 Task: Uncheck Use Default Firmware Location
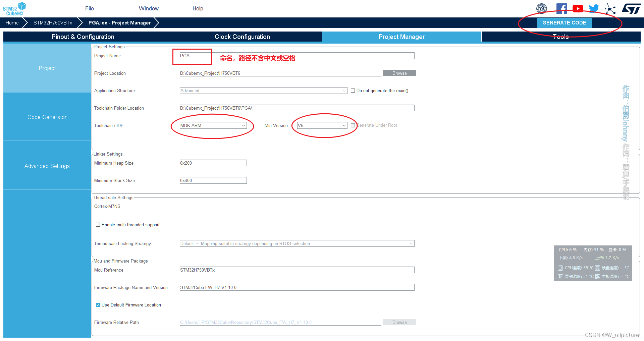coord(98,305)
